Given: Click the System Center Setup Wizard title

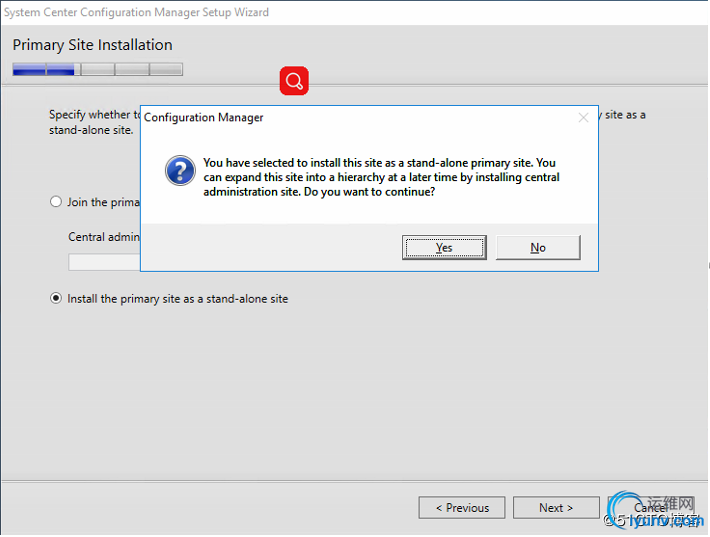Looking at the screenshot, I should 136,12.
